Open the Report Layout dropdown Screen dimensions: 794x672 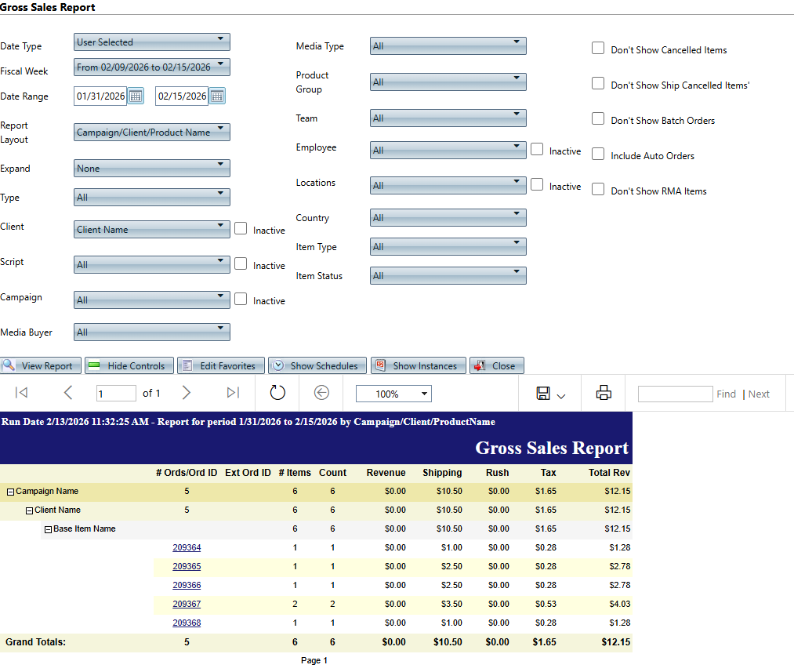tap(152, 132)
